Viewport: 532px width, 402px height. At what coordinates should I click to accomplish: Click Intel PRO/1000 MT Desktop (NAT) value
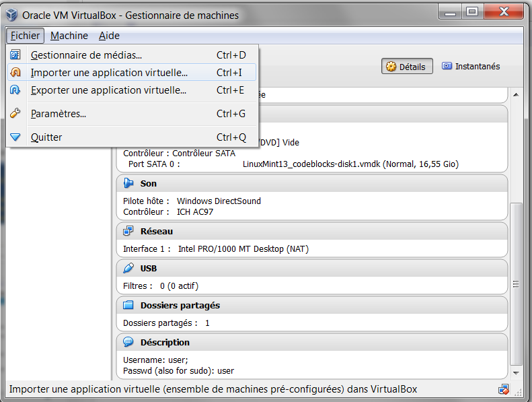[243, 249]
